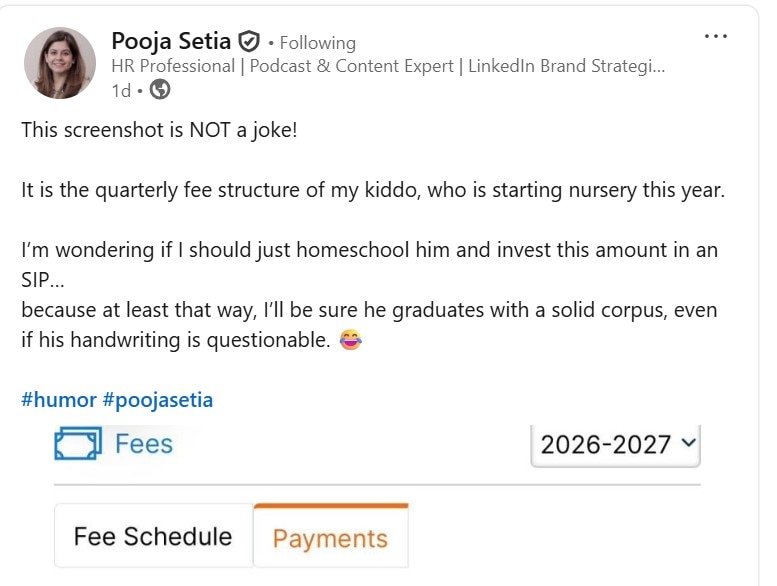The image size is (777, 586).
Task: Click the verified badge beside Pooja Setia
Action: coord(249,42)
